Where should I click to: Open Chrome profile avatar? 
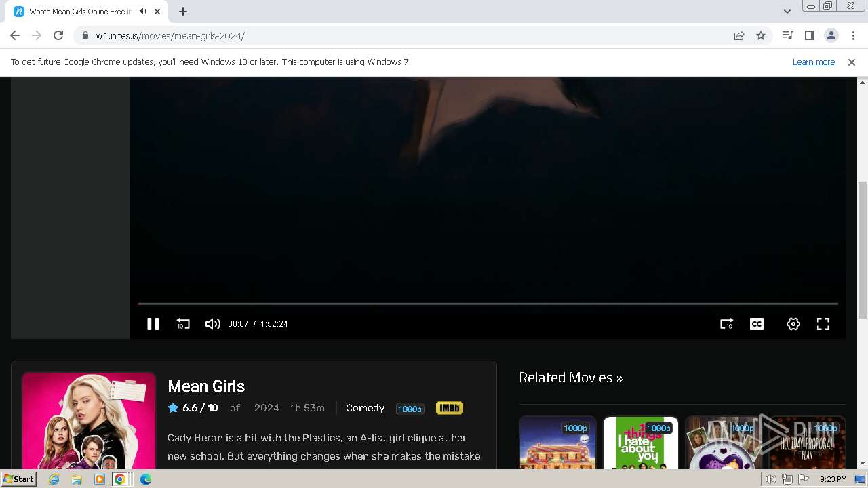tap(831, 35)
